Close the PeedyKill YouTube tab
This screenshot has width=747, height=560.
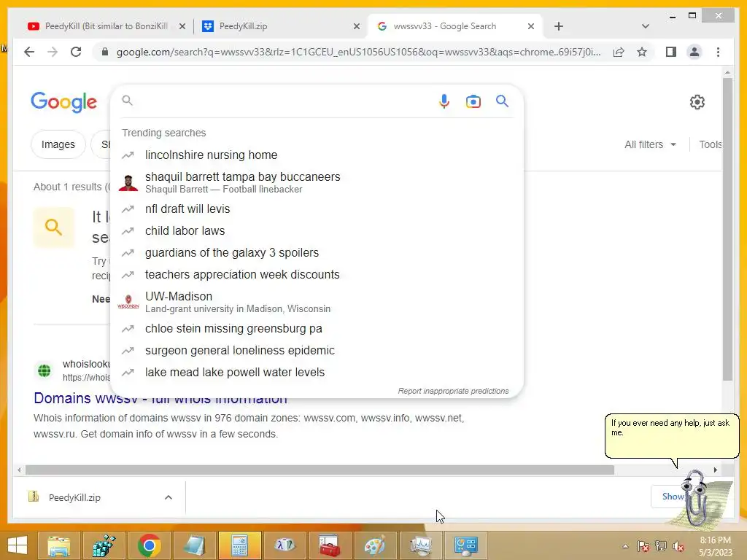point(182,26)
